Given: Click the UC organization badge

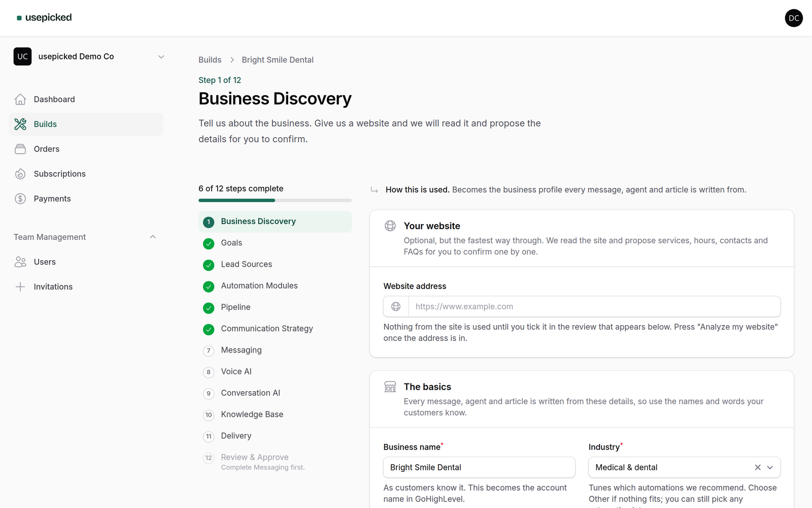Looking at the screenshot, I should pos(22,56).
